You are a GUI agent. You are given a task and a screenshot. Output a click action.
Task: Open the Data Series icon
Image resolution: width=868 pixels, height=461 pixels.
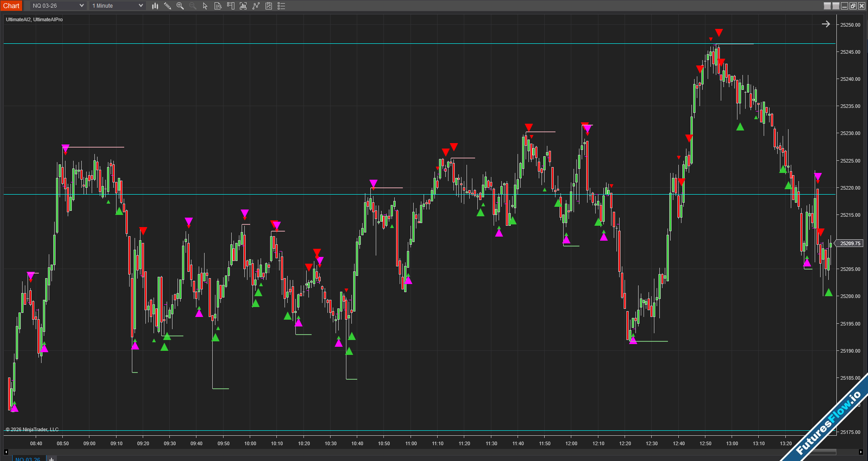point(243,6)
